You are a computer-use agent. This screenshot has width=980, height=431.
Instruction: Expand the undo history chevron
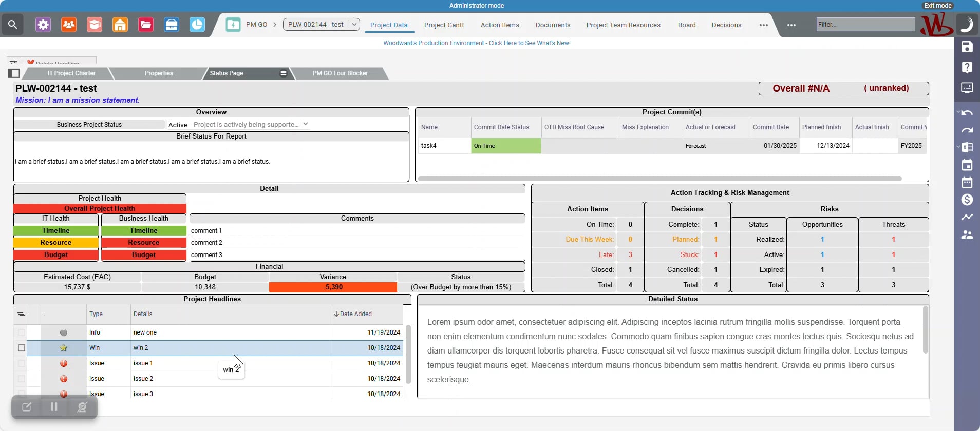point(958,112)
